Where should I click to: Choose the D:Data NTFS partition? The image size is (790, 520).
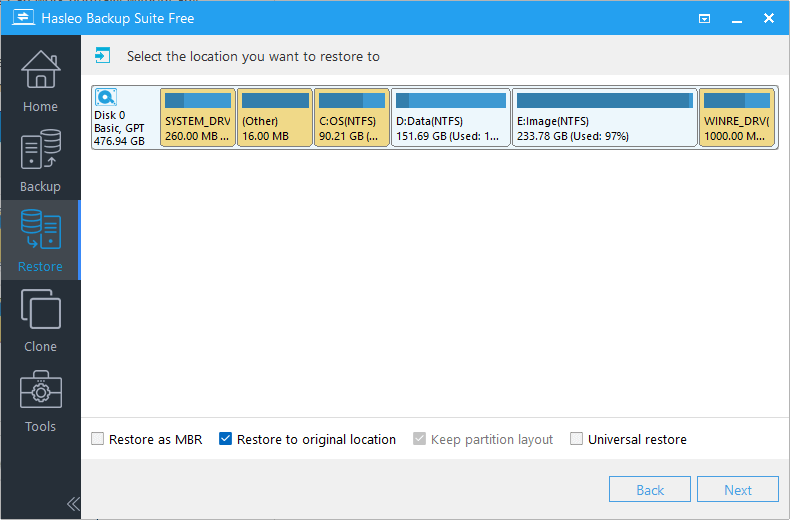[450, 118]
